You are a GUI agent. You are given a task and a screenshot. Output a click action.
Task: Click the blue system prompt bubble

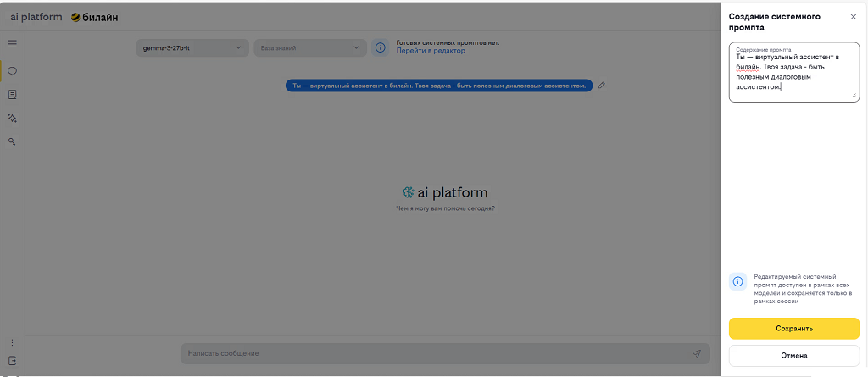tap(438, 86)
